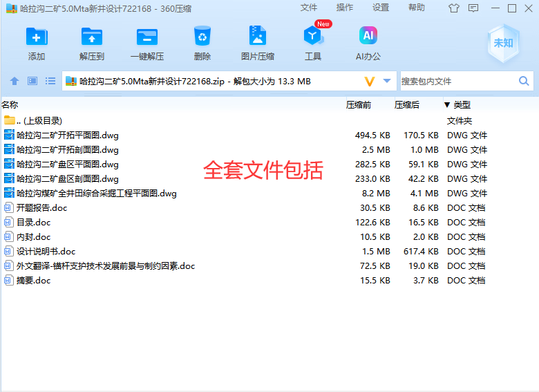This screenshot has width=539, height=392.
Task: Click the 1.0 MB compressed size cell
Action: coord(424,149)
